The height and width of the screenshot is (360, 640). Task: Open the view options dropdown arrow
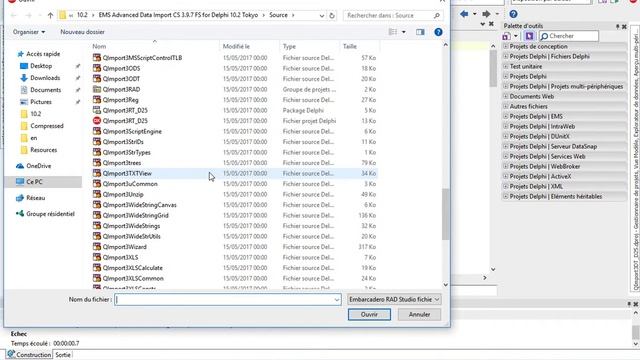coord(404,32)
